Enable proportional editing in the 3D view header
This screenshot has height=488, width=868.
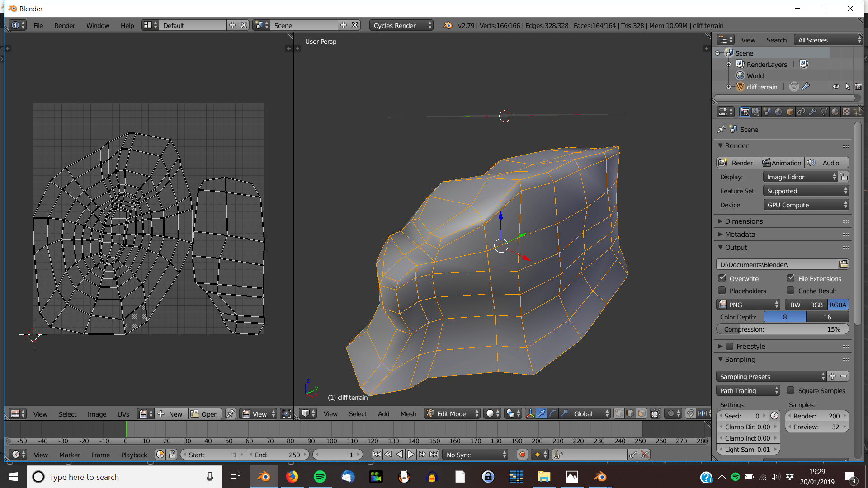click(x=671, y=413)
